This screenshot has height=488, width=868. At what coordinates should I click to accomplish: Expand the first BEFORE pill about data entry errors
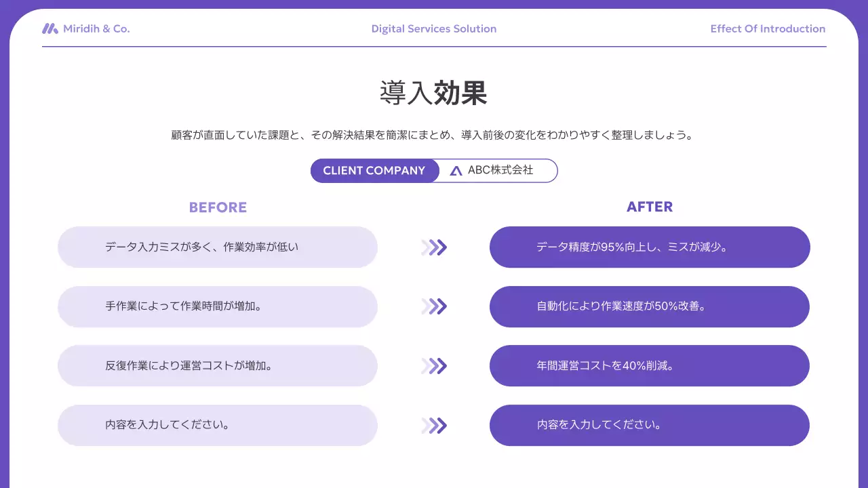tap(218, 247)
